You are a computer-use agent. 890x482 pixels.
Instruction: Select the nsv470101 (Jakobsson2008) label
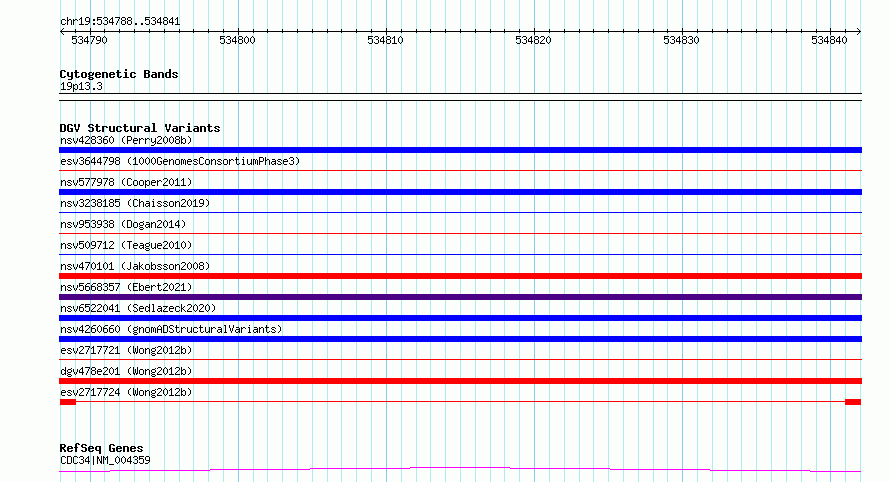click(135, 266)
